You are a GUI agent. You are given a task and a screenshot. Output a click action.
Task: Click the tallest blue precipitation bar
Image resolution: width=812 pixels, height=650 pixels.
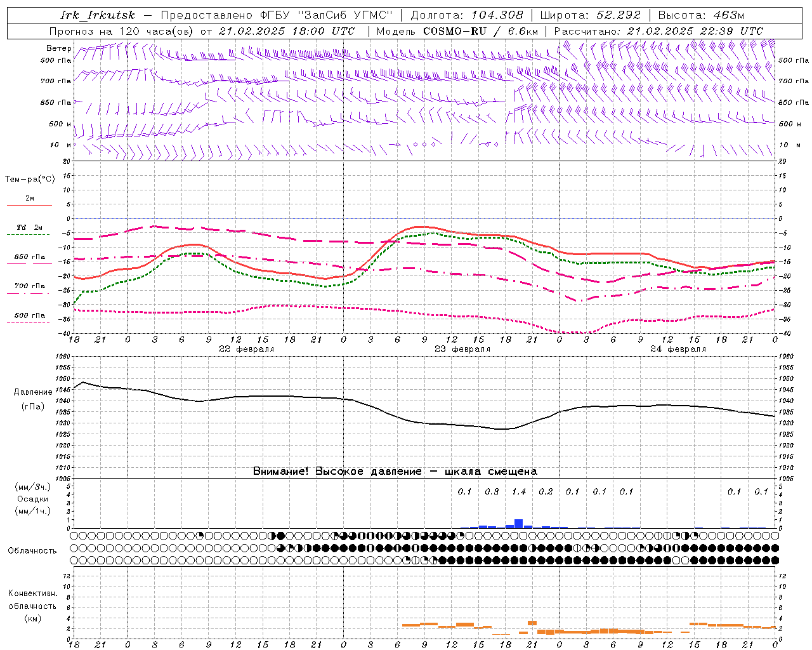point(518,524)
